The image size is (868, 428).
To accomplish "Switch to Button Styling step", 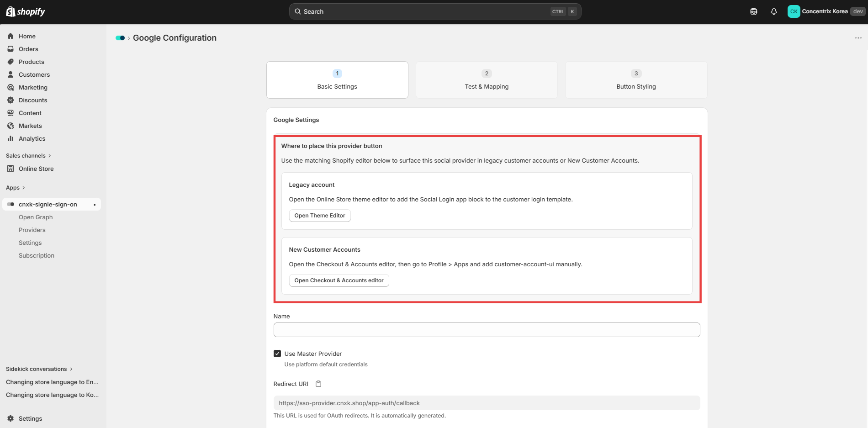I will pos(636,80).
